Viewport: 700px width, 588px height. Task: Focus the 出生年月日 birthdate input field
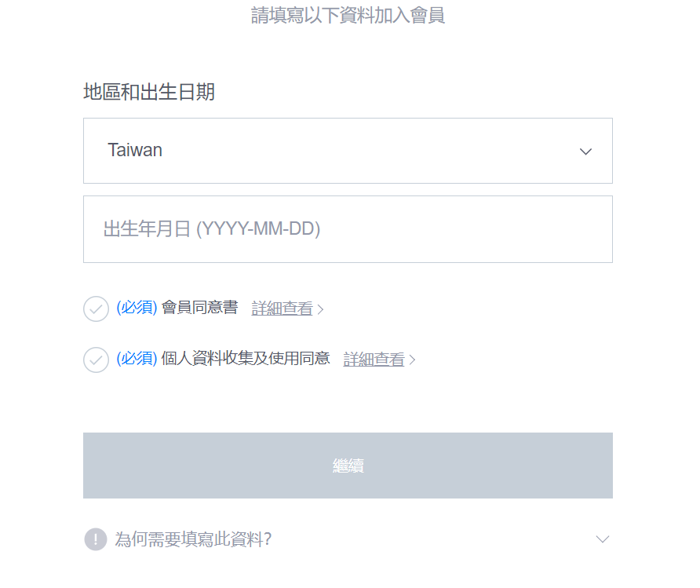(348, 229)
